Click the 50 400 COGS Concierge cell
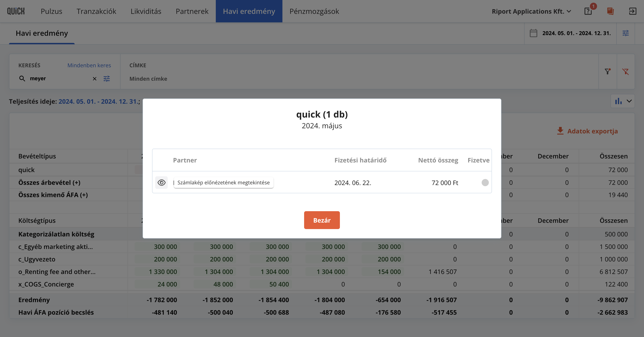This screenshot has height=337, width=644. coord(279,284)
